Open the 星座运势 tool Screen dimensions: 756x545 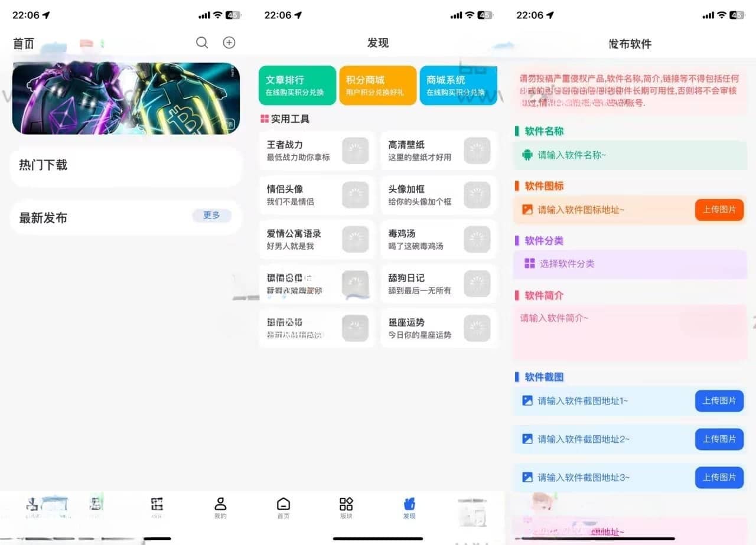438,328
